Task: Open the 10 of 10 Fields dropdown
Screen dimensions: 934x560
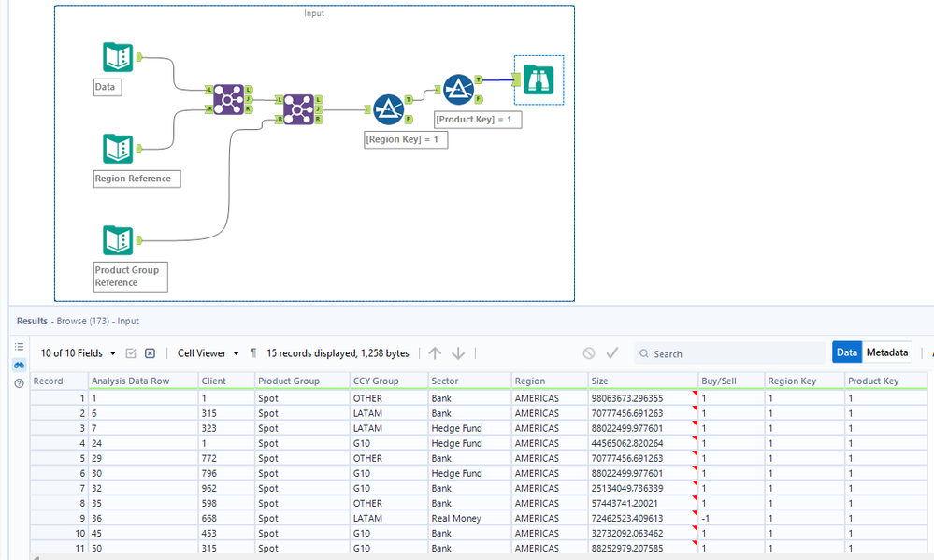Action: [x=78, y=353]
